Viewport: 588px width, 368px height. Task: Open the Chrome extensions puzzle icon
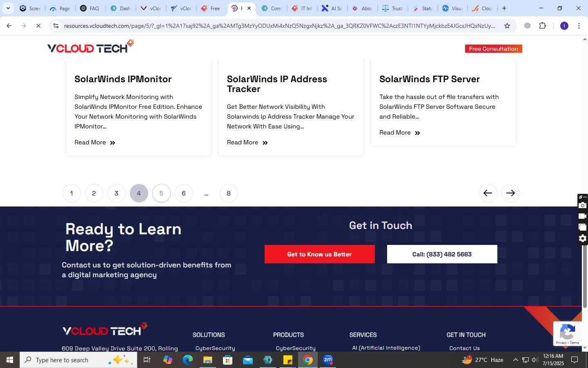[542, 26]
